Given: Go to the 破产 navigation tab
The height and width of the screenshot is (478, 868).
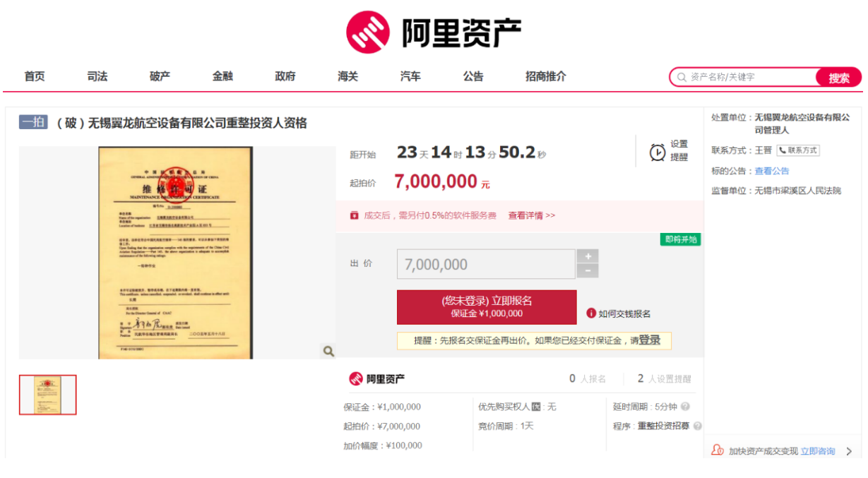Looking at the screenshot, I should pyautogui.click(x=160, y=76).
